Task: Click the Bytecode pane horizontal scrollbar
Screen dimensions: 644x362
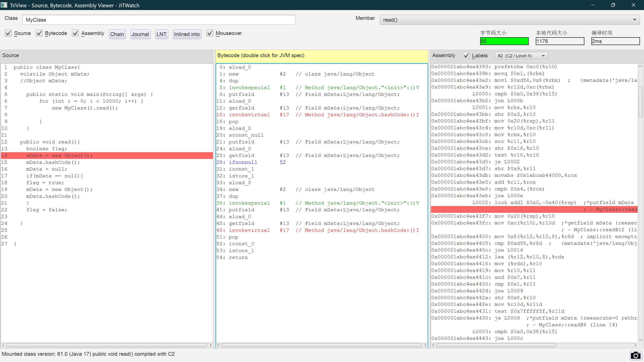Action: [x=321, y=345]
